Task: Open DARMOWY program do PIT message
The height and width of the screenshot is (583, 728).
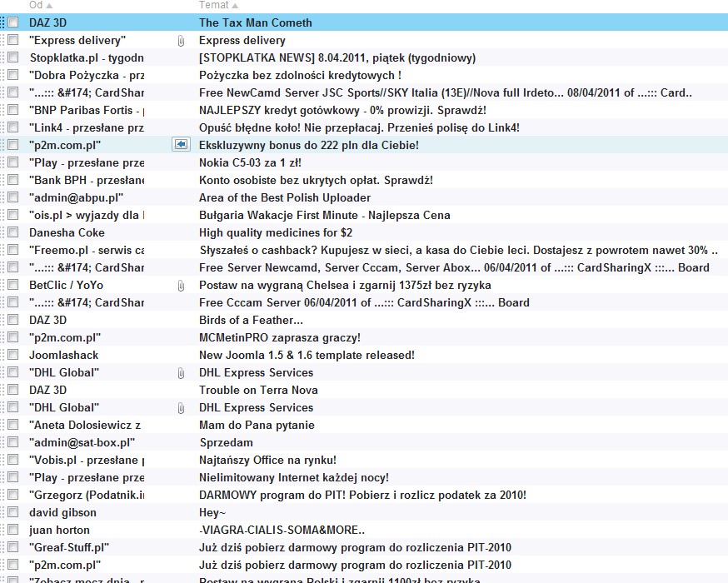Action: point(362,495)
